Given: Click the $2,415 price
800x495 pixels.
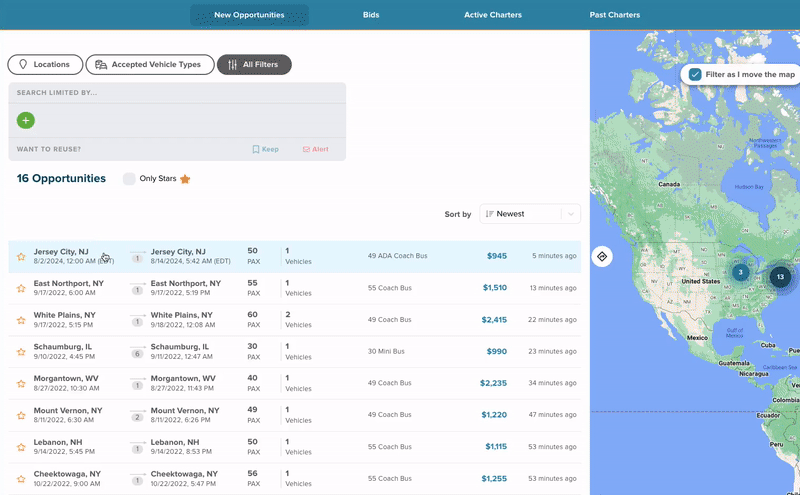Looking at the screenshot, I should 494,320.
